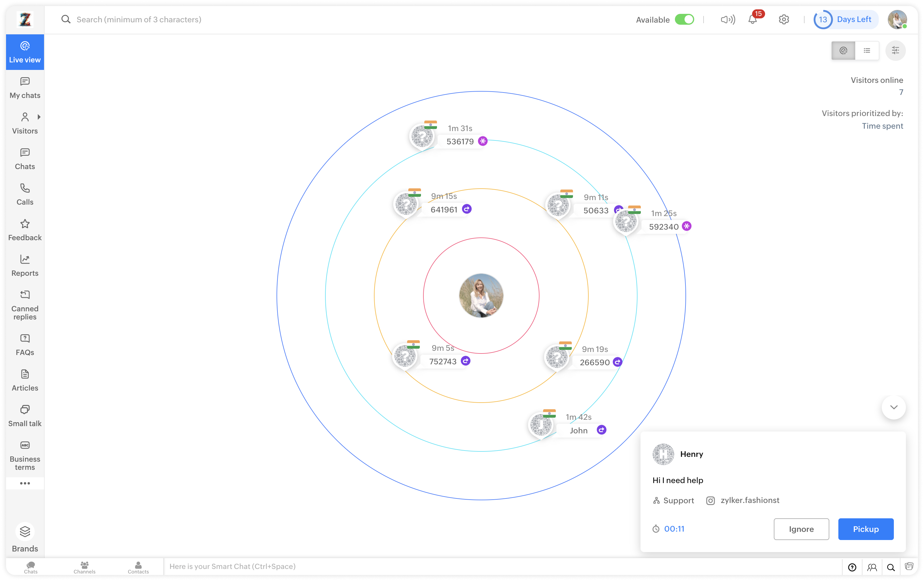
Task: Open the settings gear icon
Action: (x=783, y=20)
